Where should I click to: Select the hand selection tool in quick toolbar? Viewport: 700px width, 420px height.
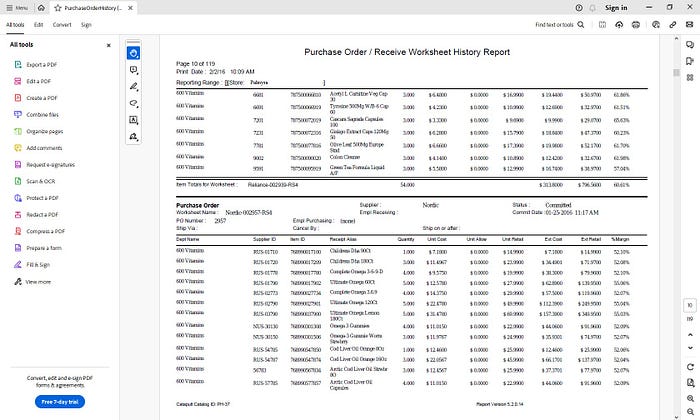coord(133,53)
